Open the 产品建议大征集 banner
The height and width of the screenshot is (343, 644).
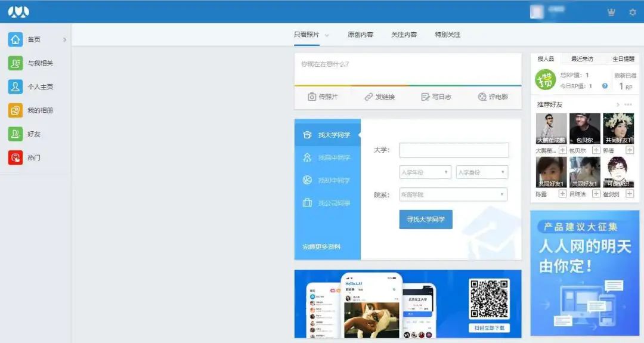pos(585,274)
